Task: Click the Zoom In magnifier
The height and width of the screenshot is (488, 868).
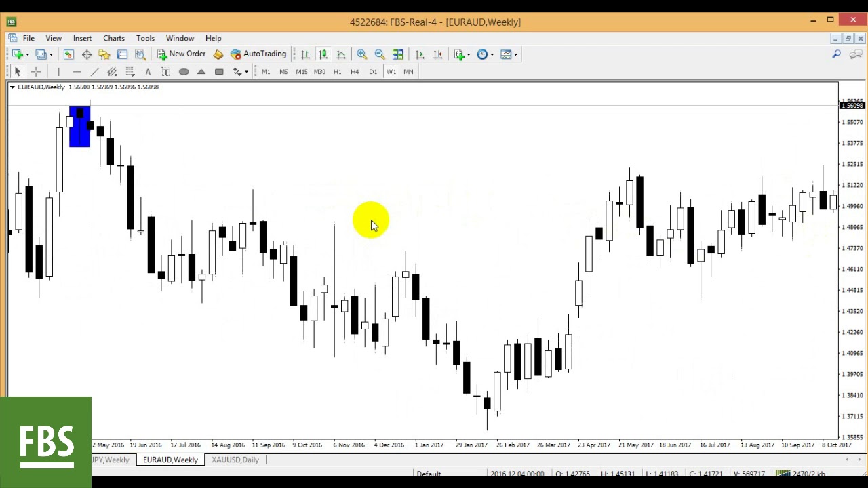Action: 362,54
